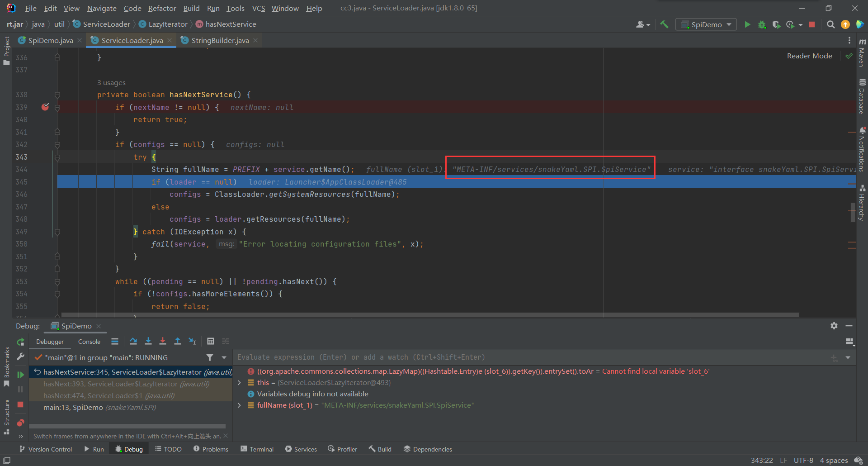
Task: Open thread selector dropdown arrow
Action: pos(224,357)
